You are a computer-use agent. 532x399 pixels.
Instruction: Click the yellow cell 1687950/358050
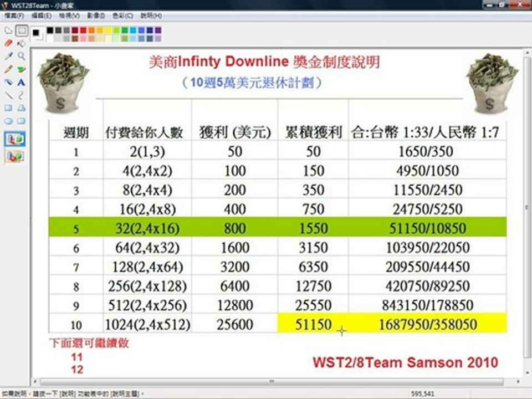(x=427, y=324)
